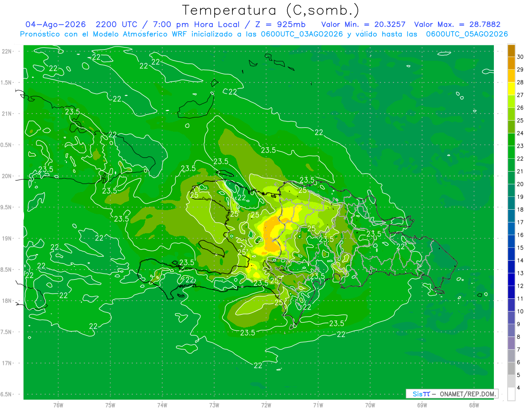Image resolution: width=532 pixels, height=411 pixels.
Task: Click the colorbar label 20
Action: click(520, 184)
